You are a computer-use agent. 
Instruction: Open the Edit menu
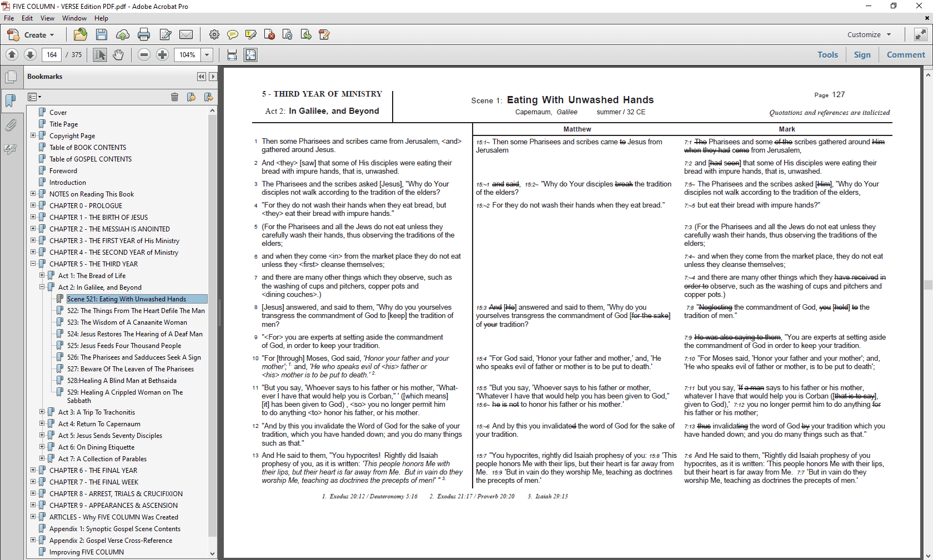pos(27,18)
